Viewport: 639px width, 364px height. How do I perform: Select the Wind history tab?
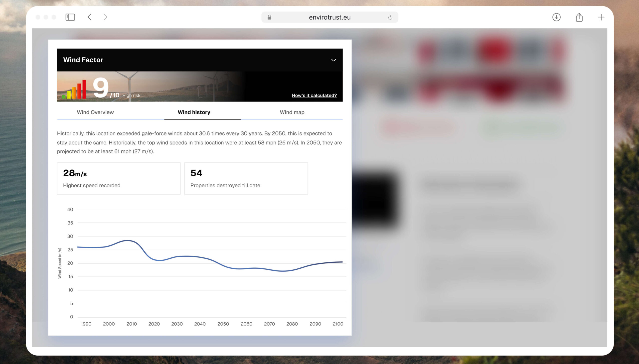tap(194, 112)
